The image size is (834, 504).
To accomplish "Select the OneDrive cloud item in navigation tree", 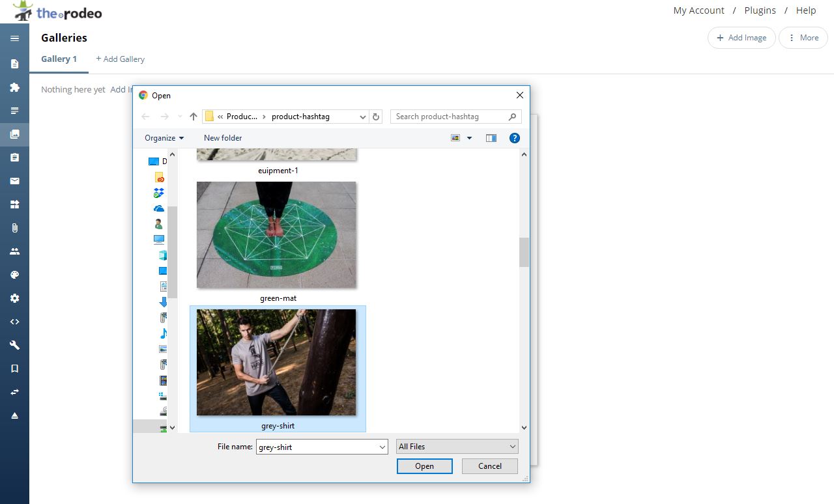I will pos(159,208).
